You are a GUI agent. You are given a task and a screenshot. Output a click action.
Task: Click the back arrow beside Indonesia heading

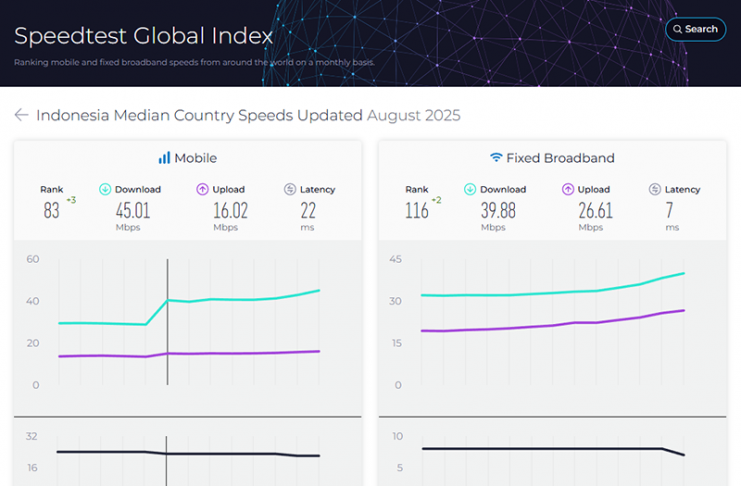21,115
